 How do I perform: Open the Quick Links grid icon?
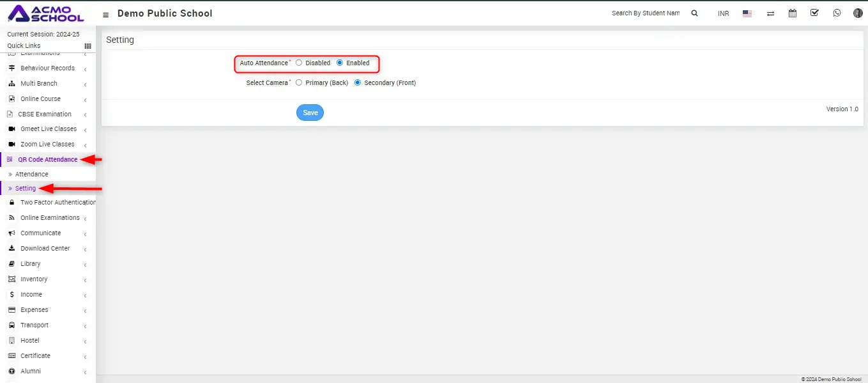88,46
